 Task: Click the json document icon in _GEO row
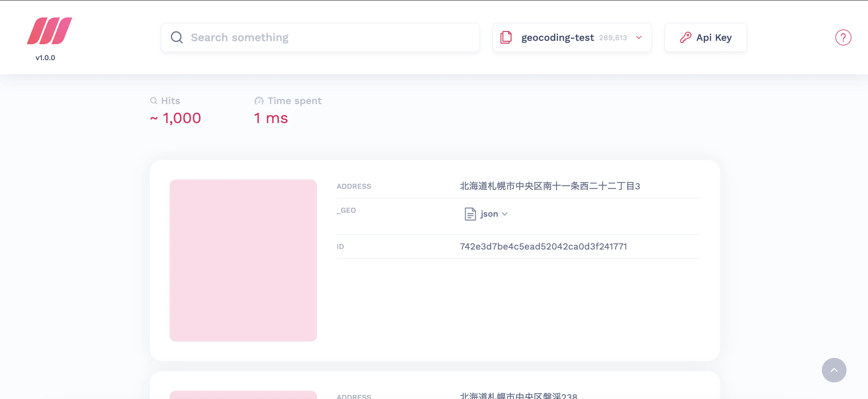coord(470,214)
